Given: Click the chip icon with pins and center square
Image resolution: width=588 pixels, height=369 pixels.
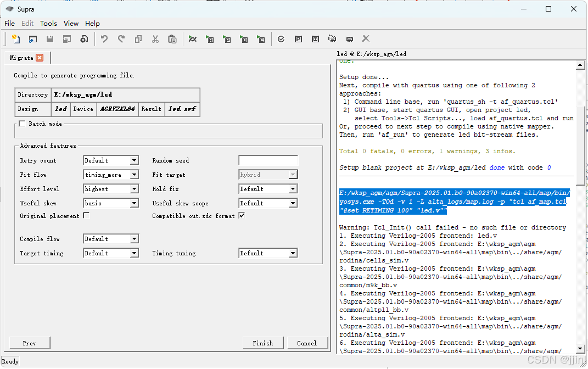Looking at the screenshot, I should [315, 38].
